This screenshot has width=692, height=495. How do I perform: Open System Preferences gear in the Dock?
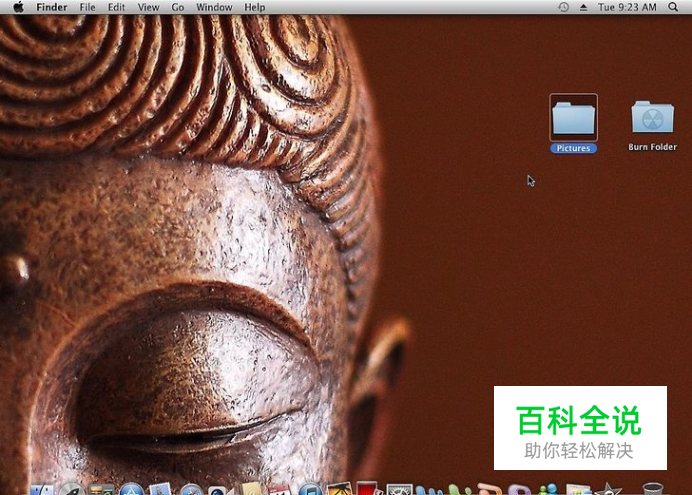(x=399, y=489)
